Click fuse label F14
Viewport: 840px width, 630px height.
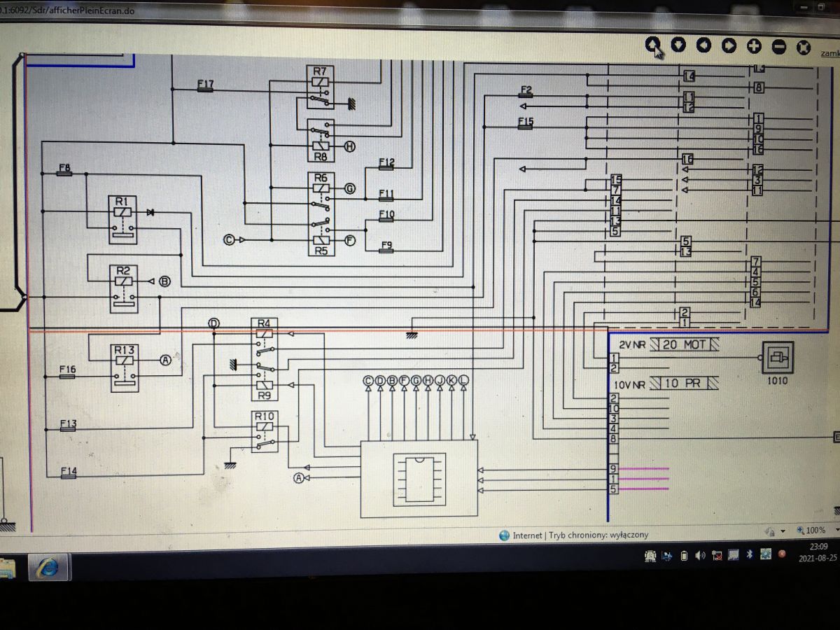(x=69, y=471)
